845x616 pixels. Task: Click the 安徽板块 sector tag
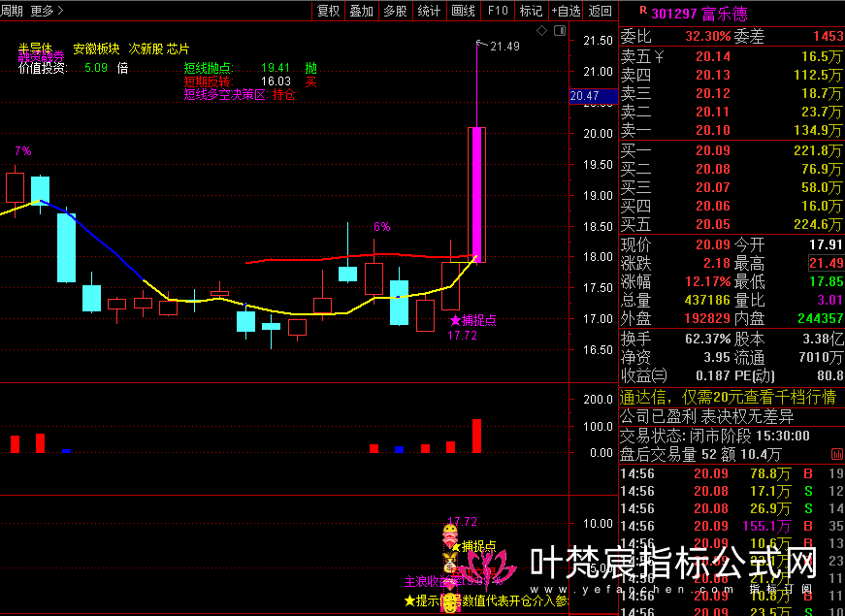click(x=96, y=49)
